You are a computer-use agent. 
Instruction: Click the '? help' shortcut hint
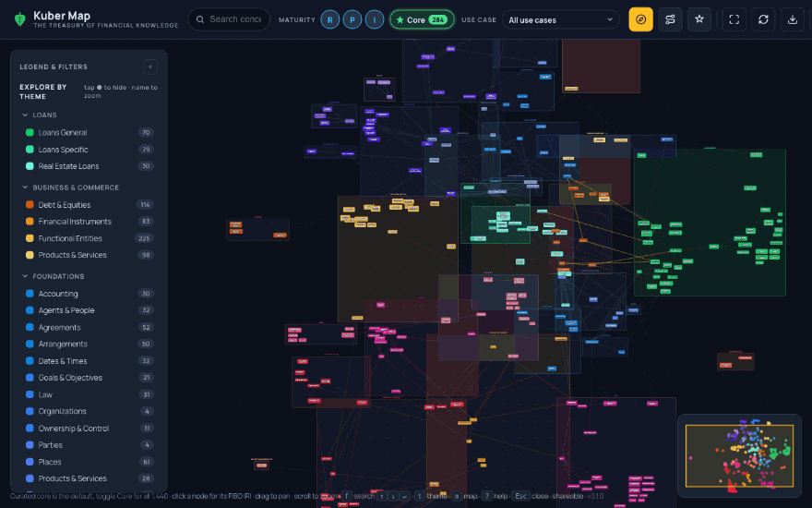(496, 496)
